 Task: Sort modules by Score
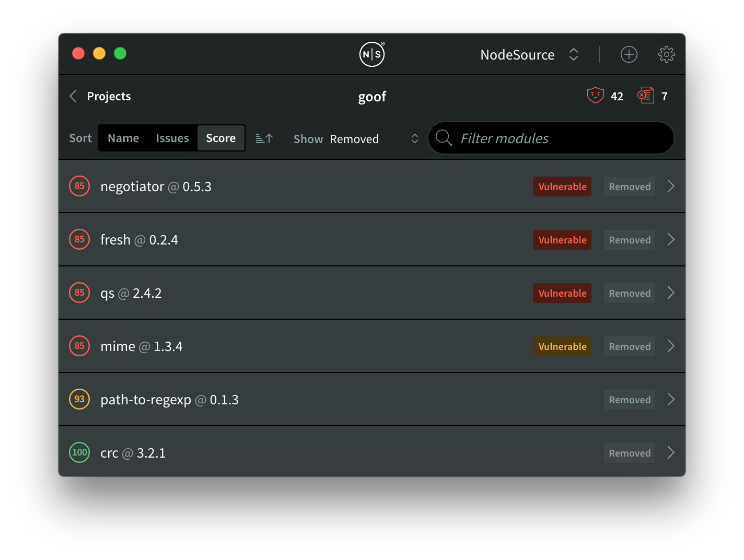pyautogui.click(x=220, y=138)
